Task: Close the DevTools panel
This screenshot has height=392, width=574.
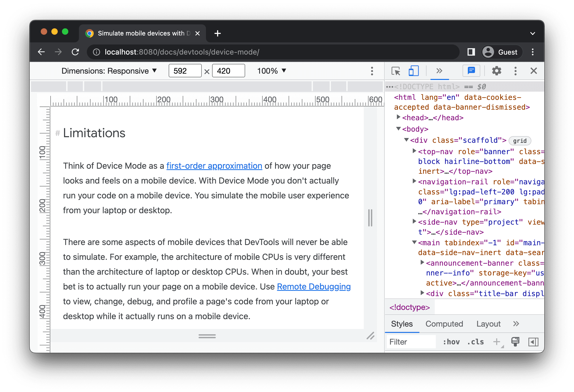Action: click(x=533, y=71)
